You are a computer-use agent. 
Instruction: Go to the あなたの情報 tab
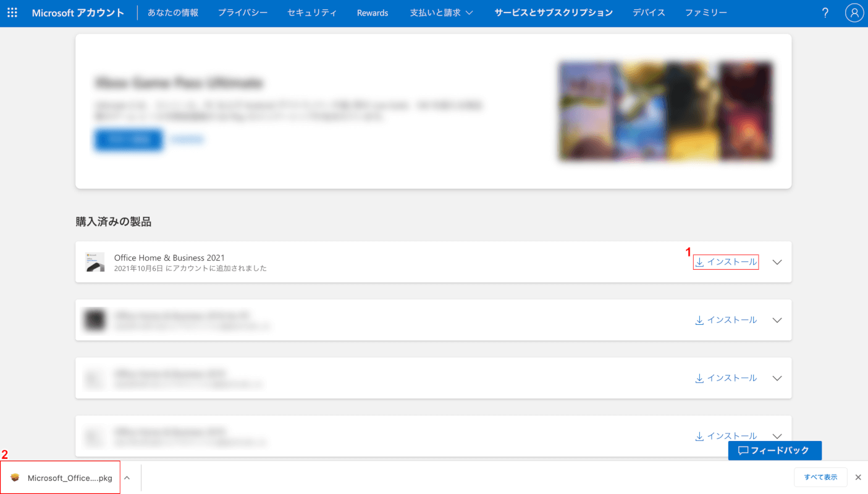coord(173,12)
